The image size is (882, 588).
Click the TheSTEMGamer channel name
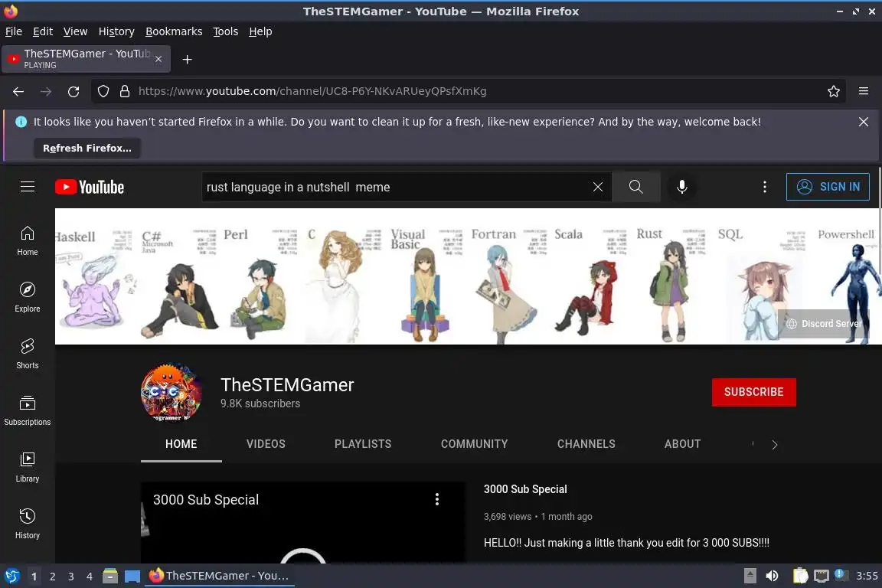(287, 385)
